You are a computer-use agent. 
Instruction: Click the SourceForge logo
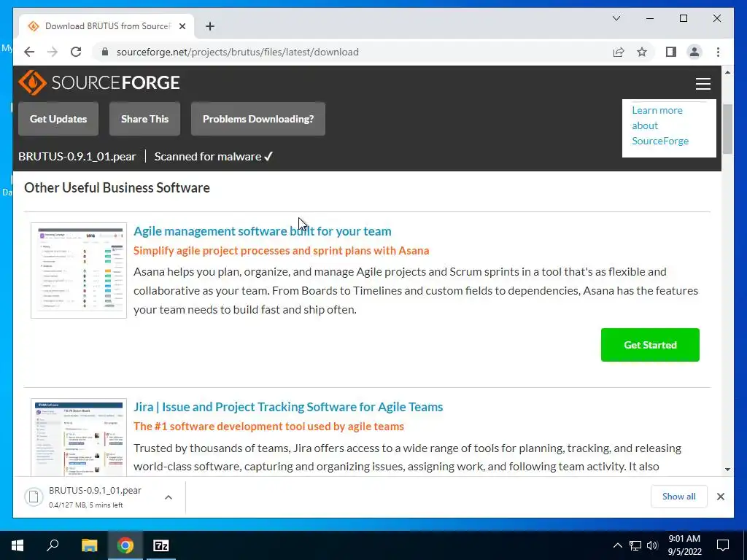98,83
